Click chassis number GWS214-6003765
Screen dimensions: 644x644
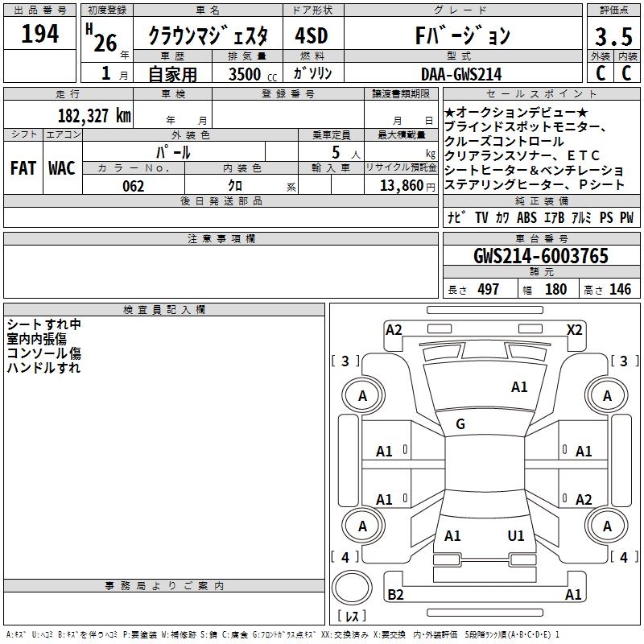point(541,256)
